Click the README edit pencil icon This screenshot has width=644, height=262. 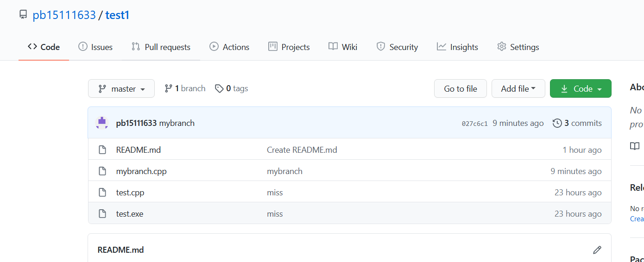tap(597, 250)
